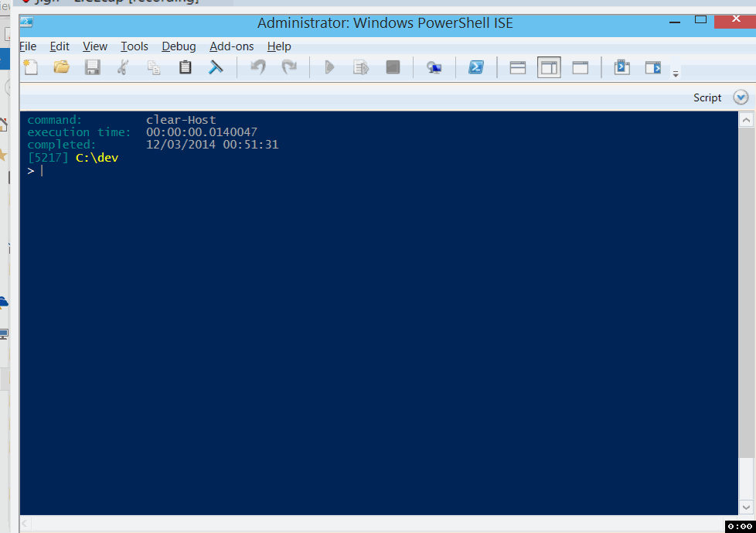756x533 pixels.
Task: Show command add-on pane icon
Action: (653, 67)
